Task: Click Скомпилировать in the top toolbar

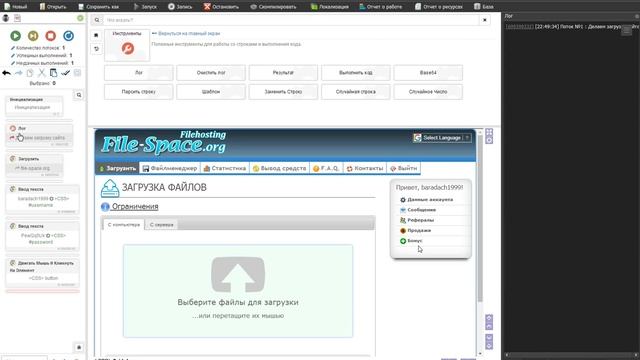Action: coord(273,7)
